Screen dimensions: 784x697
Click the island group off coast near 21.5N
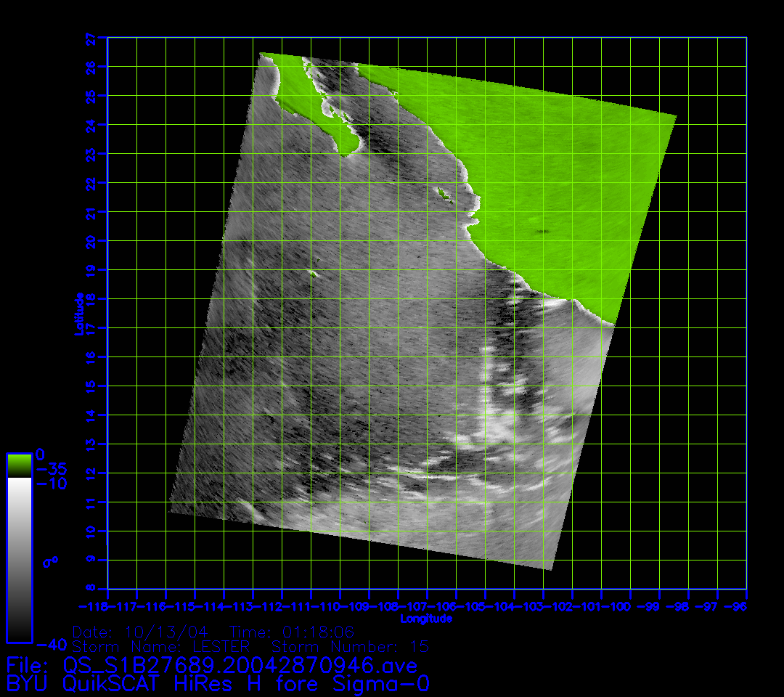[443, 194]
